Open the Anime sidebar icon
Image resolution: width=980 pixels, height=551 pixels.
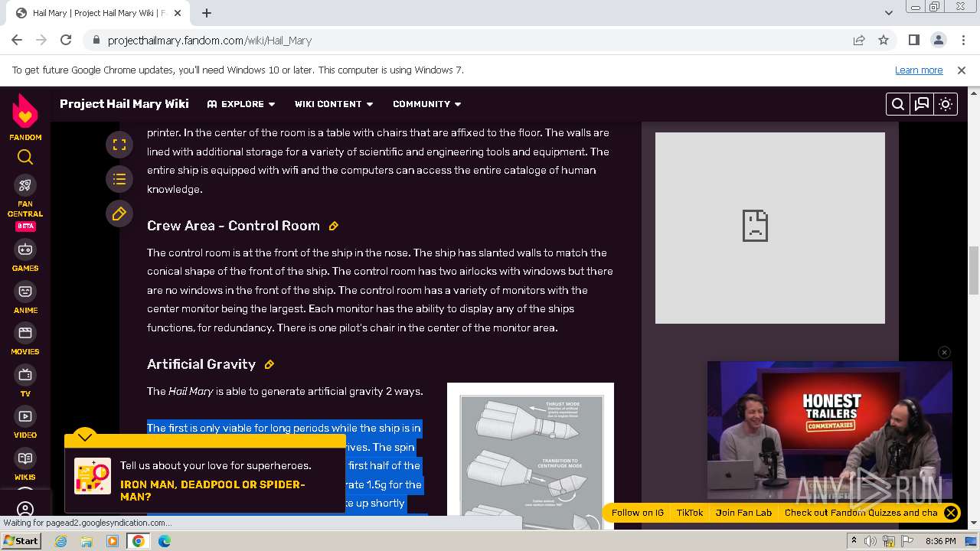point(25,292)
